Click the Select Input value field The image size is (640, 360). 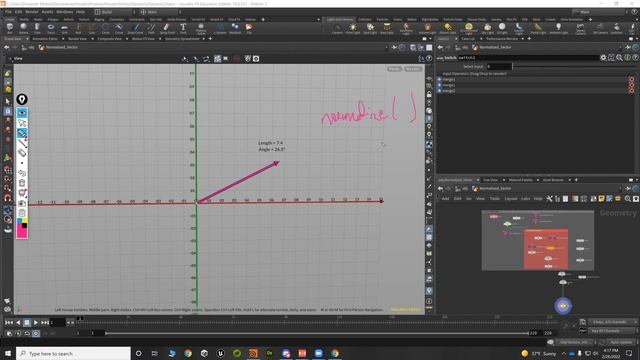coord(500,66)
